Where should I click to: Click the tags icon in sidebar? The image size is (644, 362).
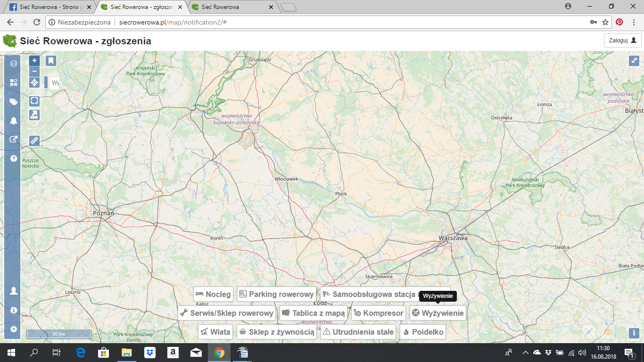pyautogui.click(x=14, y=102)
